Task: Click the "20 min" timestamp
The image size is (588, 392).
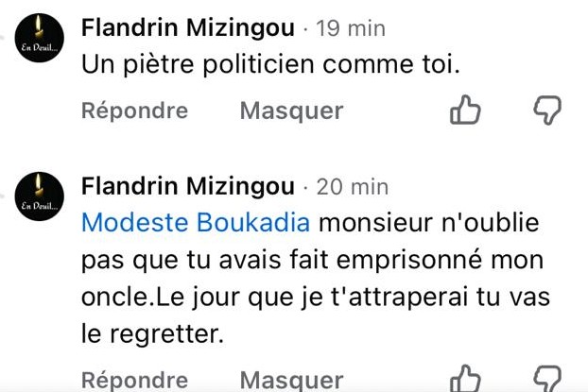Action: click(x=352, y=186)
